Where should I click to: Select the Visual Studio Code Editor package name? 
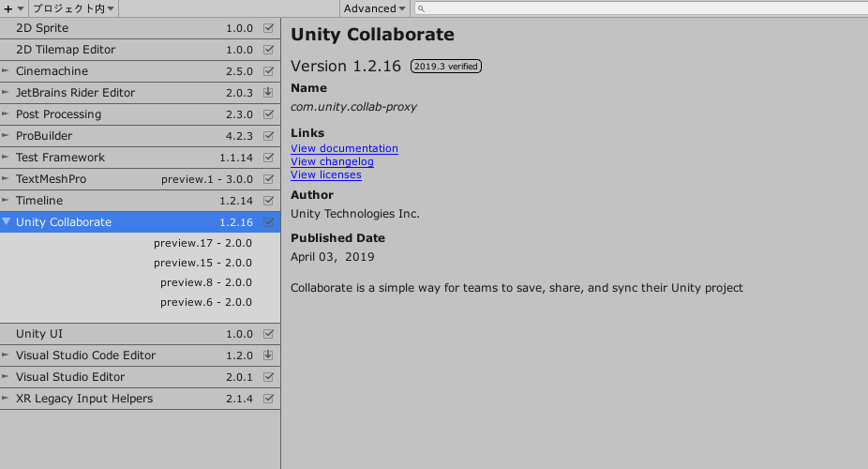pos(85,356)
